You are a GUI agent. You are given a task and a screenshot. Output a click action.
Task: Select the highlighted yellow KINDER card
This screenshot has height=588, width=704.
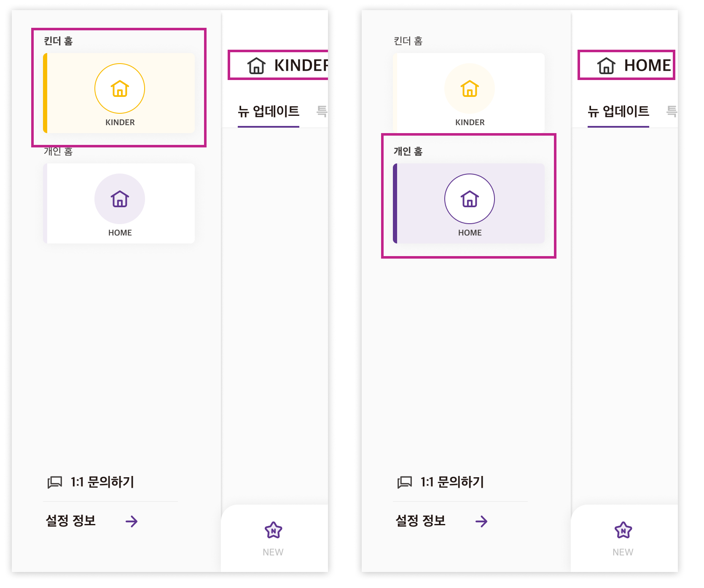point(119,93)
